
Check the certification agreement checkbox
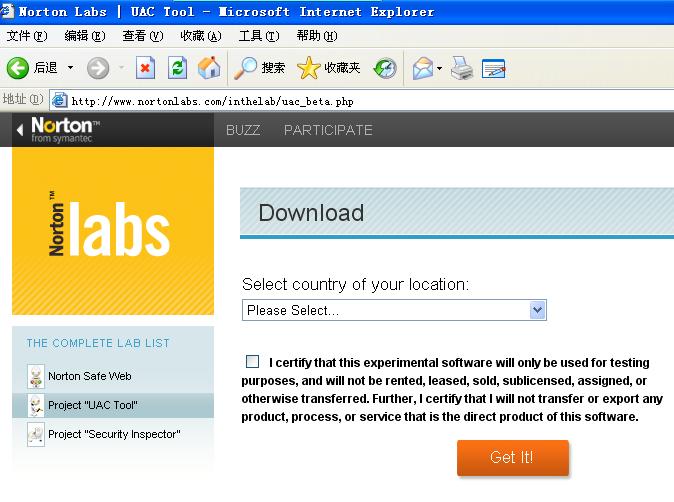(252, 361)
